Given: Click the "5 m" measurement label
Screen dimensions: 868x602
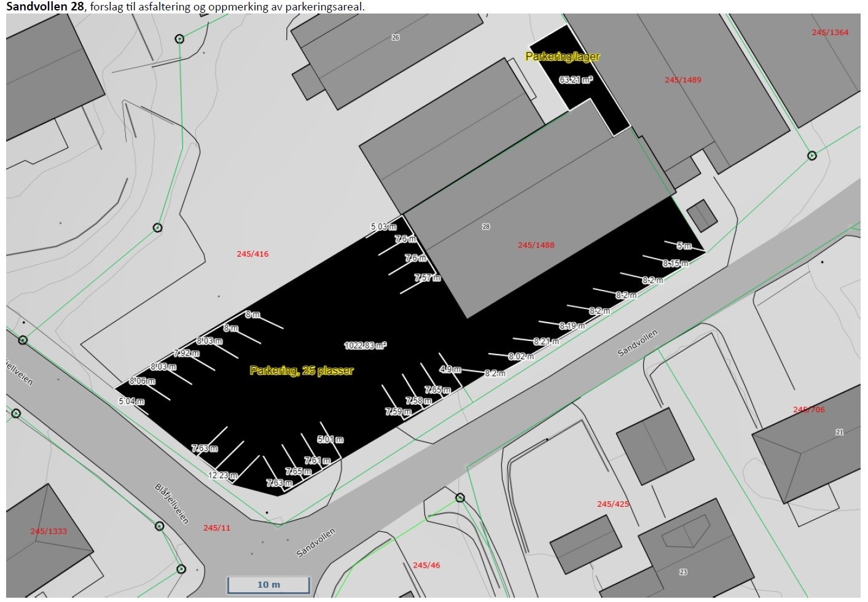Looking at the screenshot, I should click(x=684, y=245).
